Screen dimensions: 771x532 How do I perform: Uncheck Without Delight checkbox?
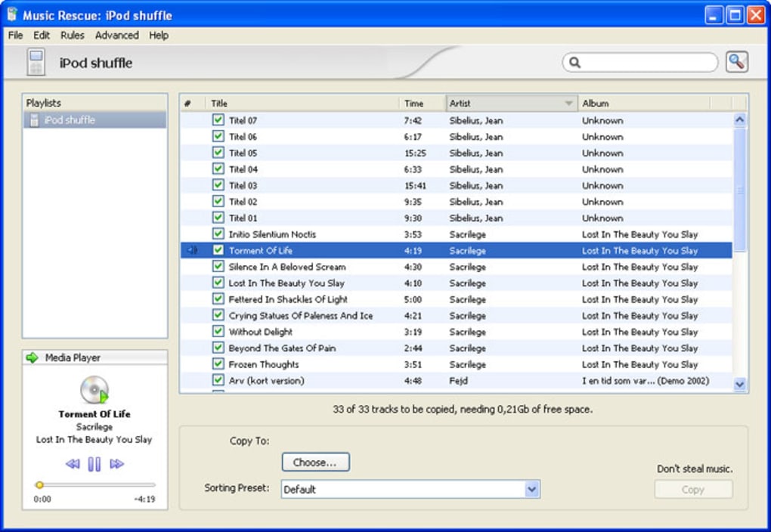[218, 331]
